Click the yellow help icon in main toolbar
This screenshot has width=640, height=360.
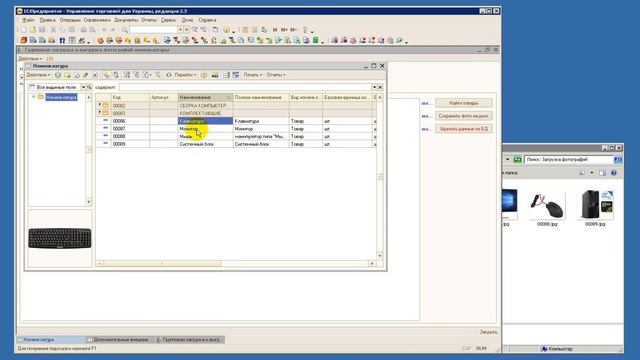tap(226, 30)
